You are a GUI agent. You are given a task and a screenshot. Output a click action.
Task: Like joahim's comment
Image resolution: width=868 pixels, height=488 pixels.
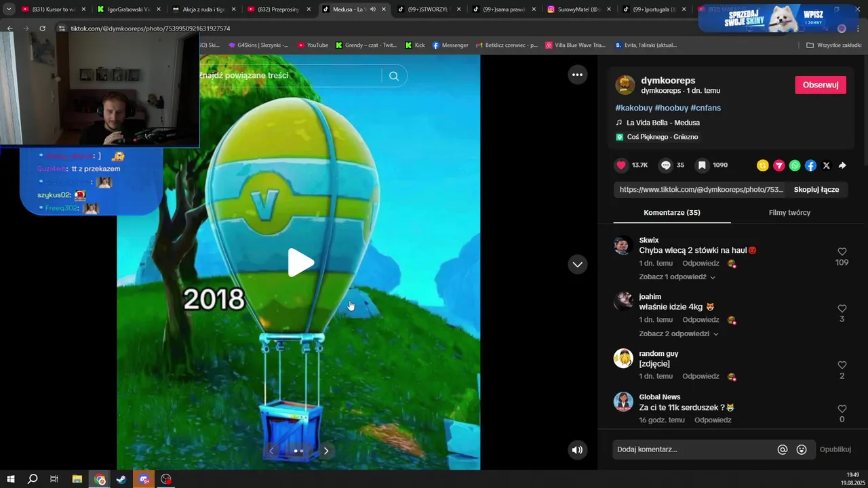(842, 308)
